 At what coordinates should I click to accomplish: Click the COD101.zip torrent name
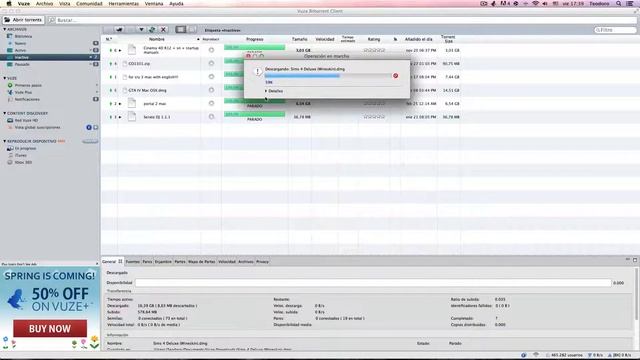click(139, 64)
